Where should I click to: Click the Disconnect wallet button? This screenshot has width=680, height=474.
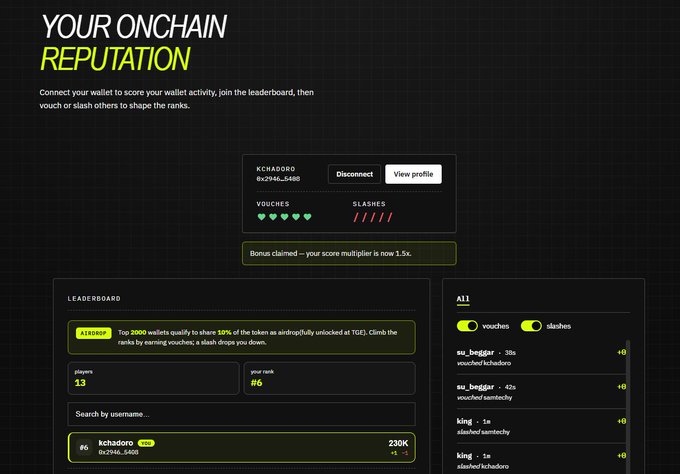tap(354, 174)
